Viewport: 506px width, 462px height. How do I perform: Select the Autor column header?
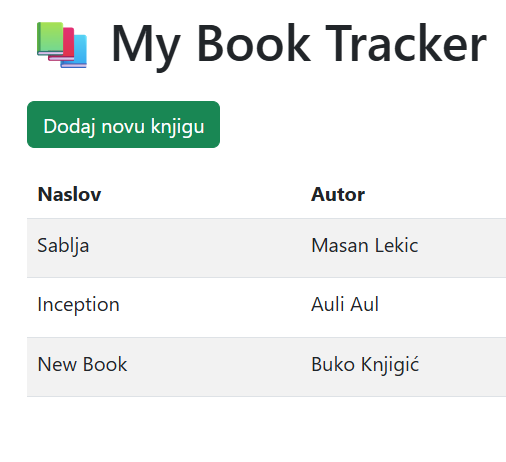(338, 194)
